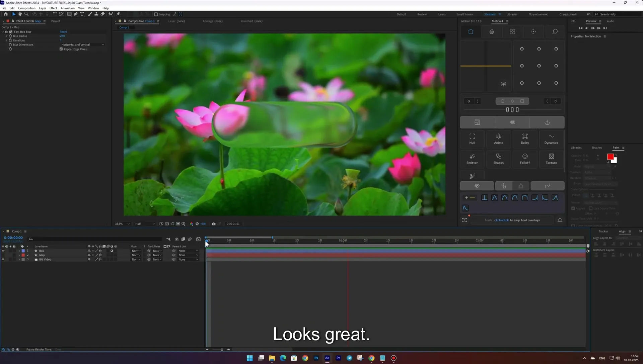Select the Rectangle shape tool
The height and width of the screenshot is (364, 643).
point(69,14)
